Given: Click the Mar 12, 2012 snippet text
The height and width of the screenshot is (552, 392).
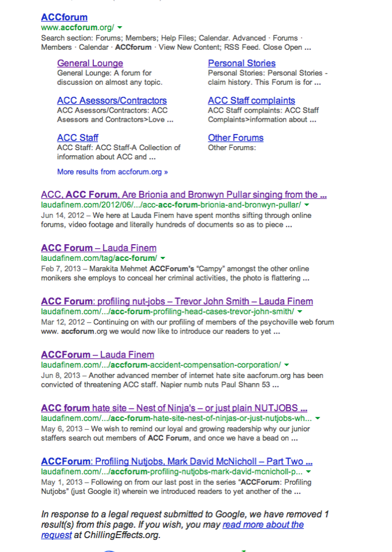Looking at the screenshot, I should (187, 326).
